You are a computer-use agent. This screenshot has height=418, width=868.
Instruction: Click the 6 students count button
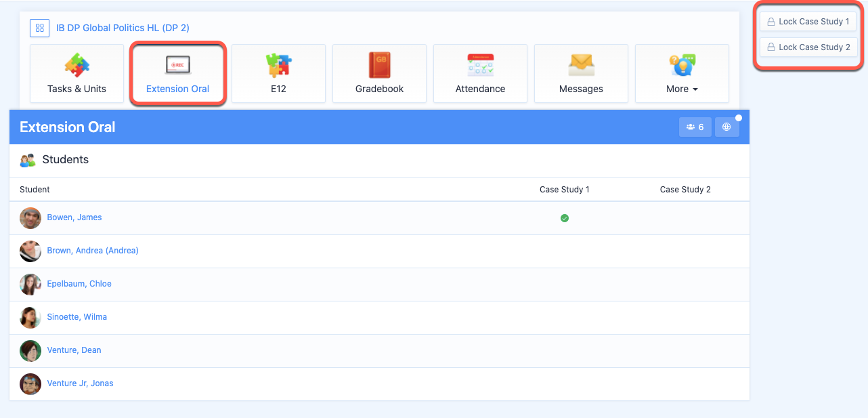(x=695, y=127)
